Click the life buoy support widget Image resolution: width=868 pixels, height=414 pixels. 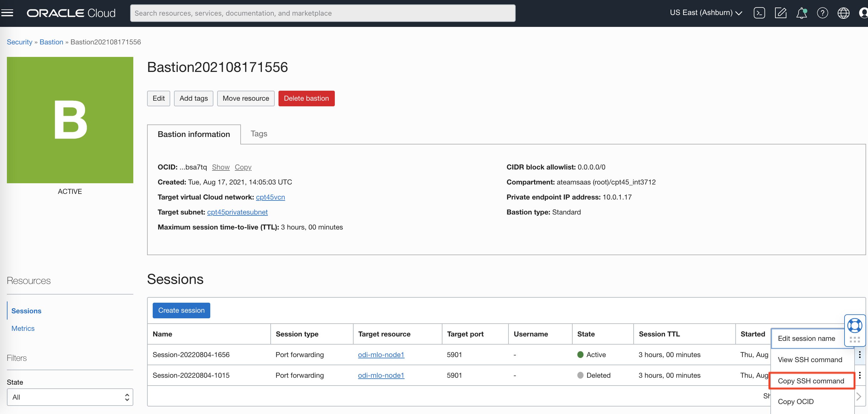click(855, 326)
